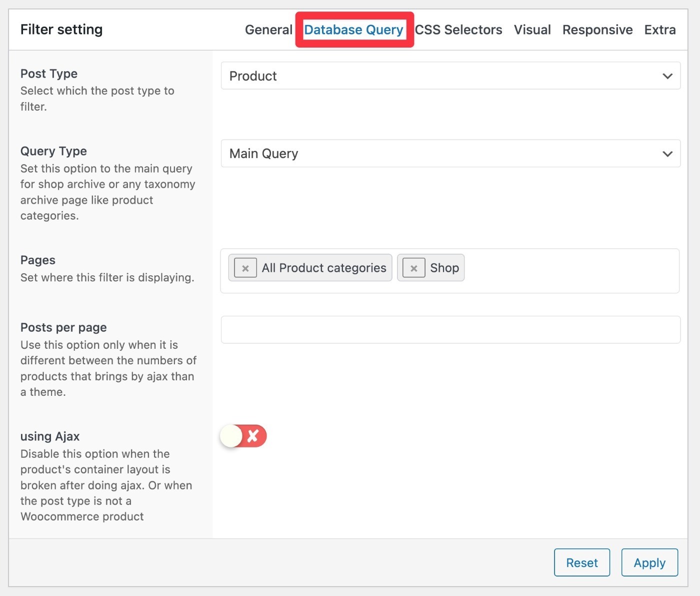Toggle the using Ajax switch
The image size is (700, 596).
[x=243, y=436]
